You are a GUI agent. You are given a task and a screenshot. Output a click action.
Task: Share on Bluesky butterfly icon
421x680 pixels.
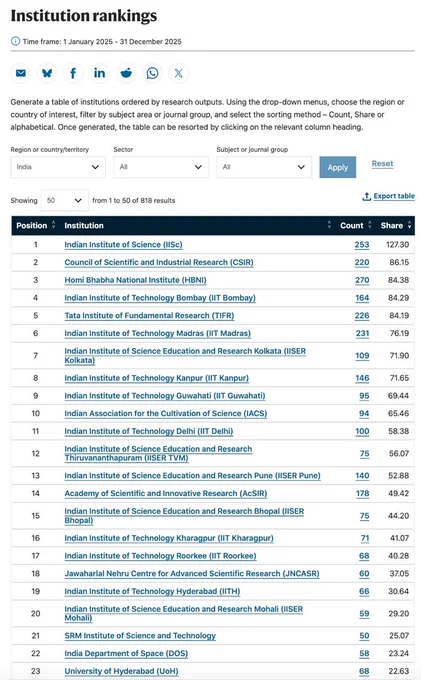pyautogui.click(x=47, y=73)
